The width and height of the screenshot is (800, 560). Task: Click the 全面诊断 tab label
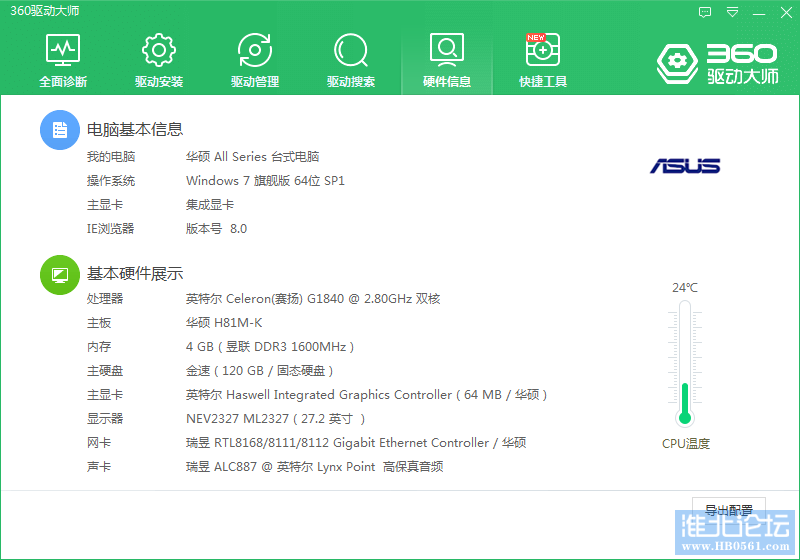(63, 82)
